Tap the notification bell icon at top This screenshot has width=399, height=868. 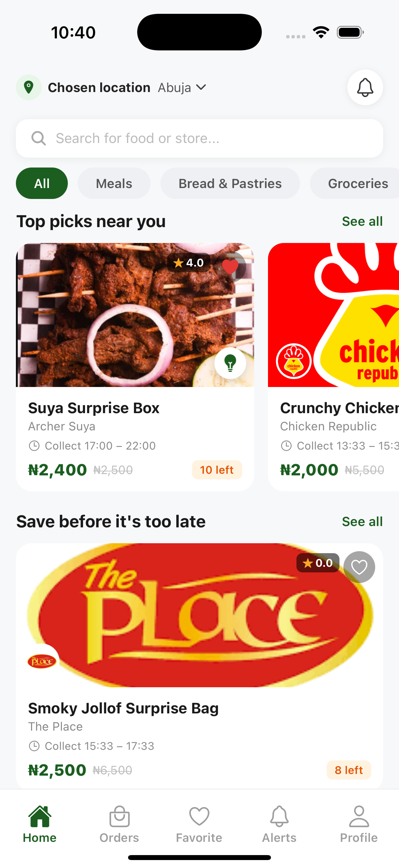pyautogui.click(x=365, y=88)
